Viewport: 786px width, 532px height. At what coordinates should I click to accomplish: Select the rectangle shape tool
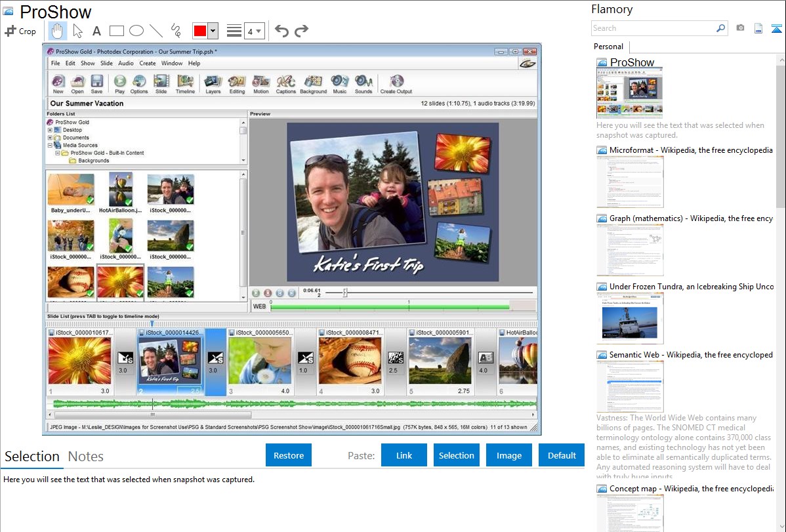click(x=116, y=31)
